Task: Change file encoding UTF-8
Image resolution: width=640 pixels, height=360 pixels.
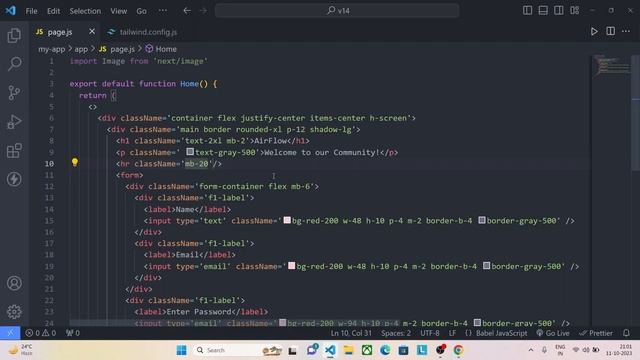Action: tap(430, 333)
